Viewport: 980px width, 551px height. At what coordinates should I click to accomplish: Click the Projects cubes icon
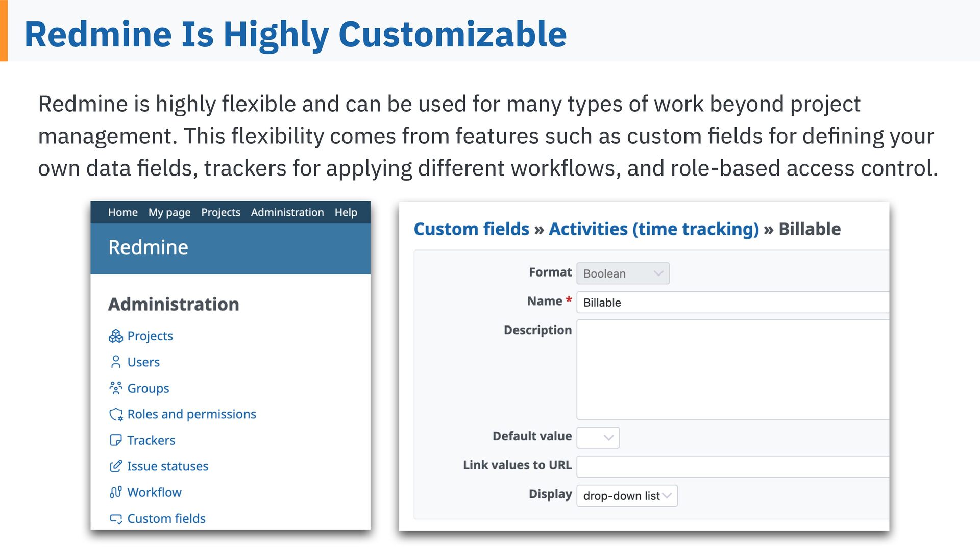(x=116, y=336)
